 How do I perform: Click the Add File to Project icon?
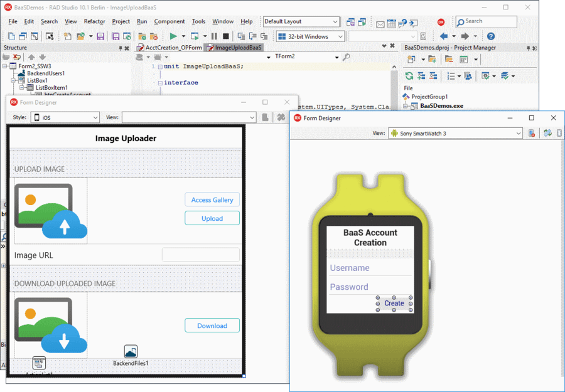[143, 36]
